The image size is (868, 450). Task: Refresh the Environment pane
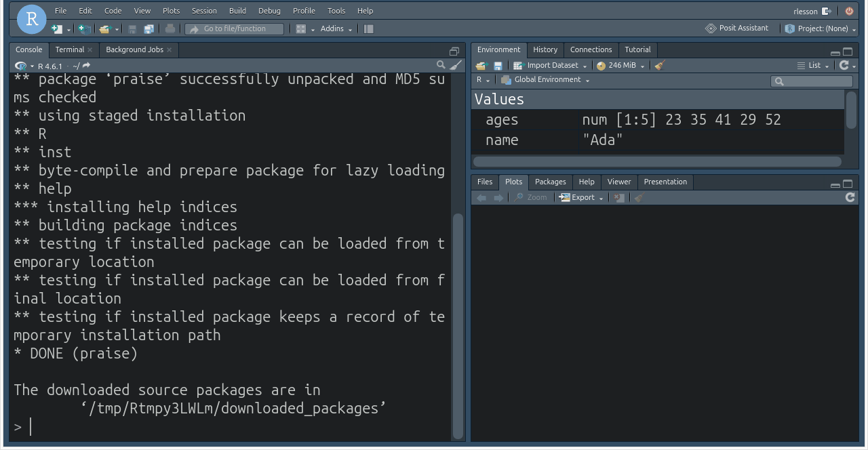844,65
